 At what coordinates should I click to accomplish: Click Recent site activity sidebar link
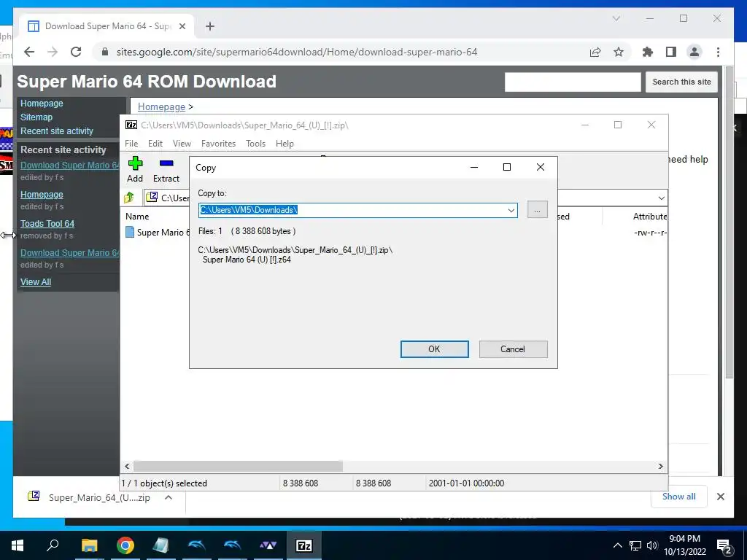tap(57, 131)
